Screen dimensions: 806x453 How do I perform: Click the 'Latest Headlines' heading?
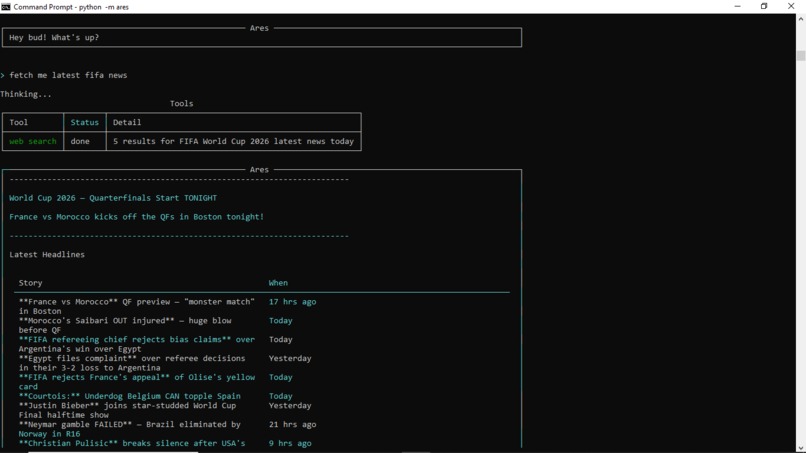tap(47, 255)
